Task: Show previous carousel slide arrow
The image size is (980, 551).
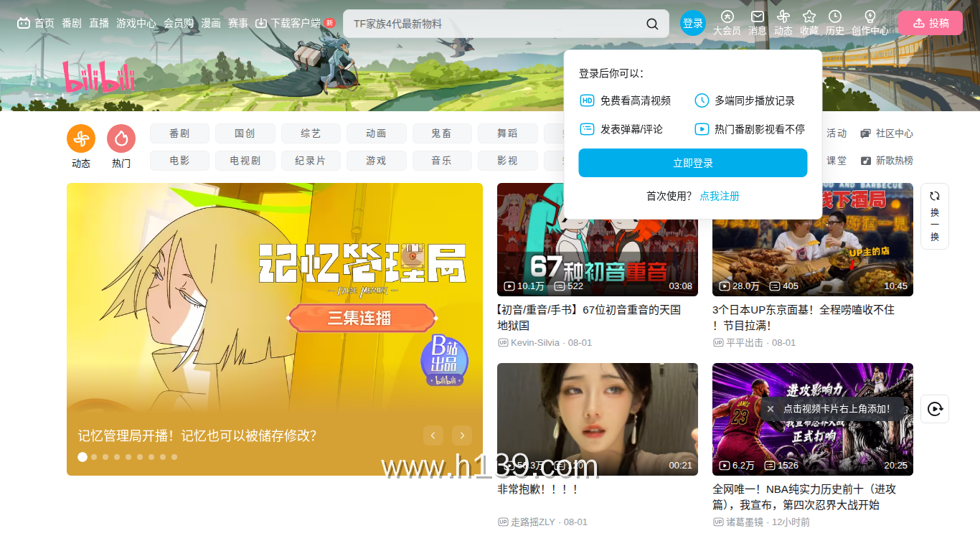Action: coord(433,435)
